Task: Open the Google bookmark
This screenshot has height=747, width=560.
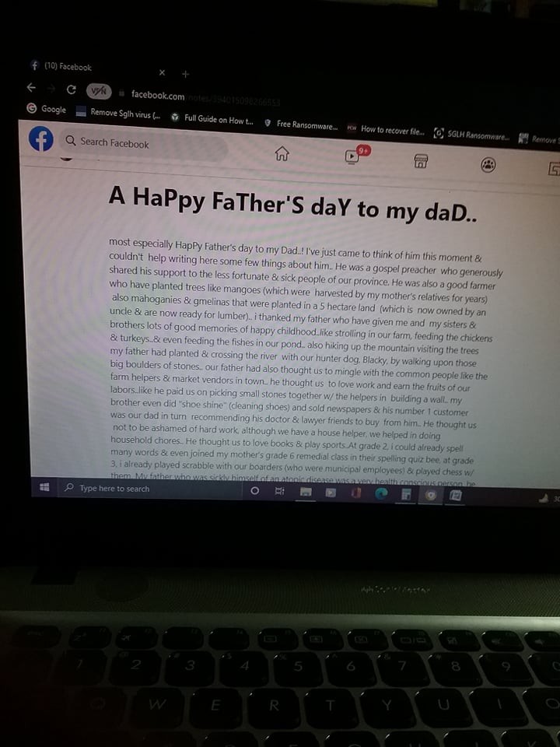Action: pos(47,109)
